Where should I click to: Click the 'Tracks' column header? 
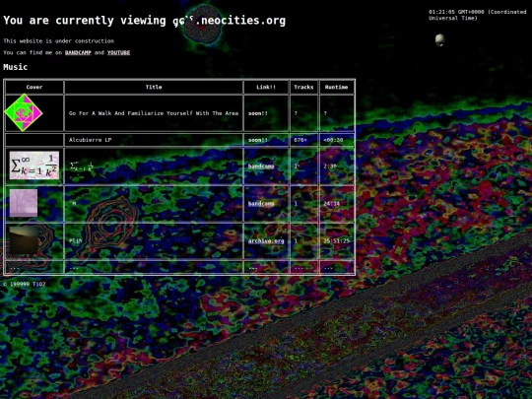pos(303,88)
